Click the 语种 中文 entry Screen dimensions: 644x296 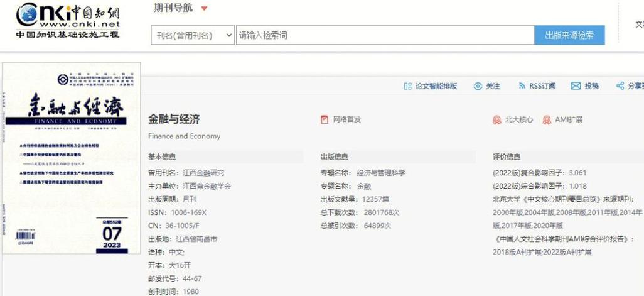click(166, 252)
